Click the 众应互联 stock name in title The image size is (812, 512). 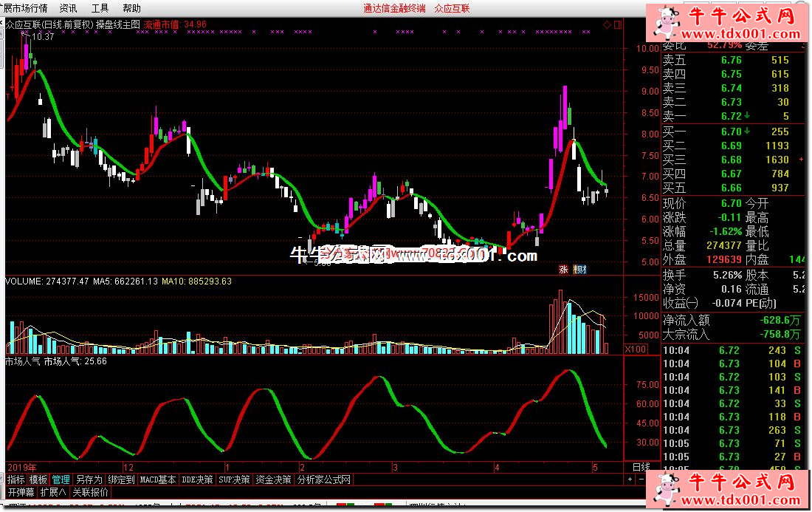click(452, 8)
